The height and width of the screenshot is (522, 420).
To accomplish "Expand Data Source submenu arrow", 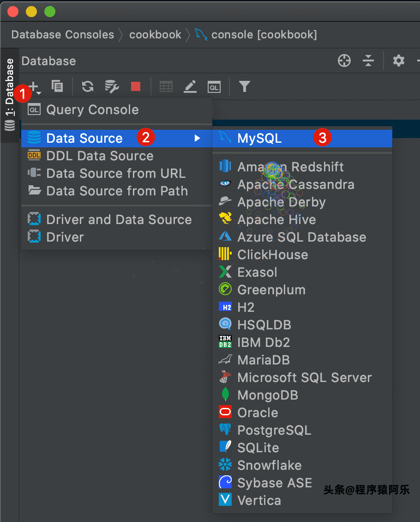I will point(197,138).
